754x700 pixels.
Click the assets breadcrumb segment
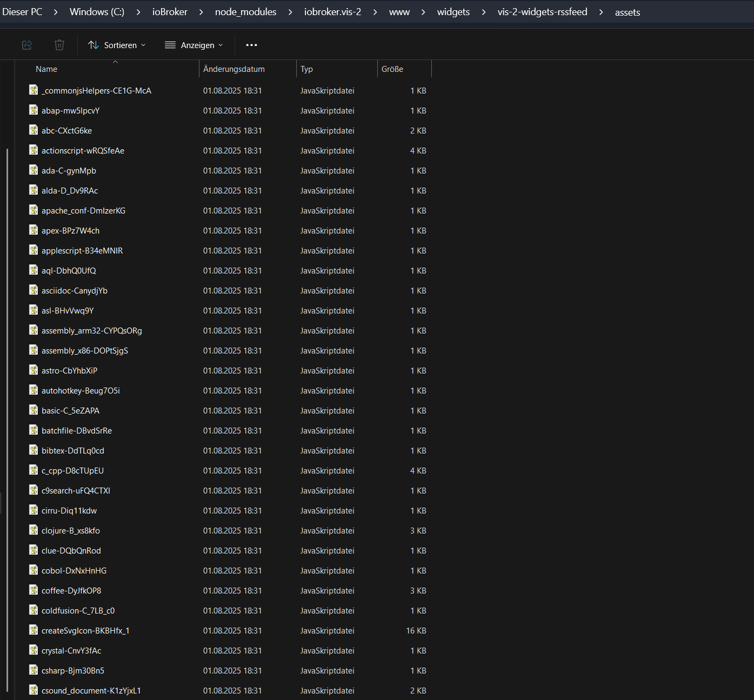point(628,12)
